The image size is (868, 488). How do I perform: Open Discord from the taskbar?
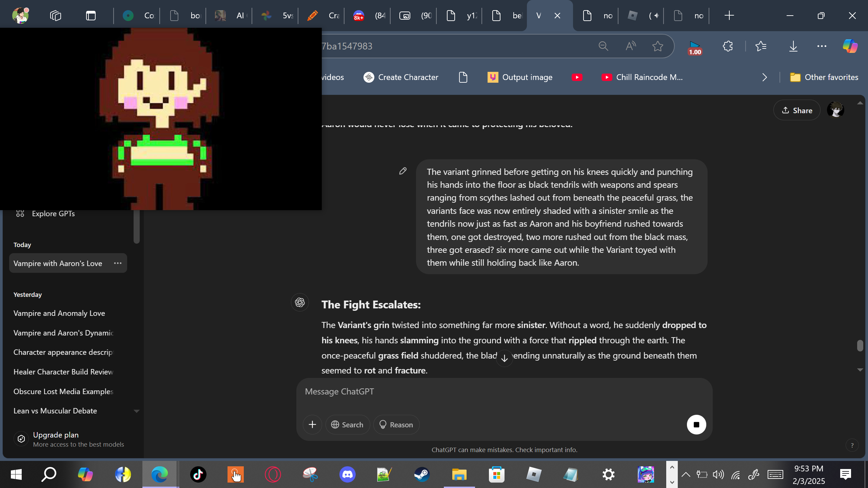tap(347, 474)
